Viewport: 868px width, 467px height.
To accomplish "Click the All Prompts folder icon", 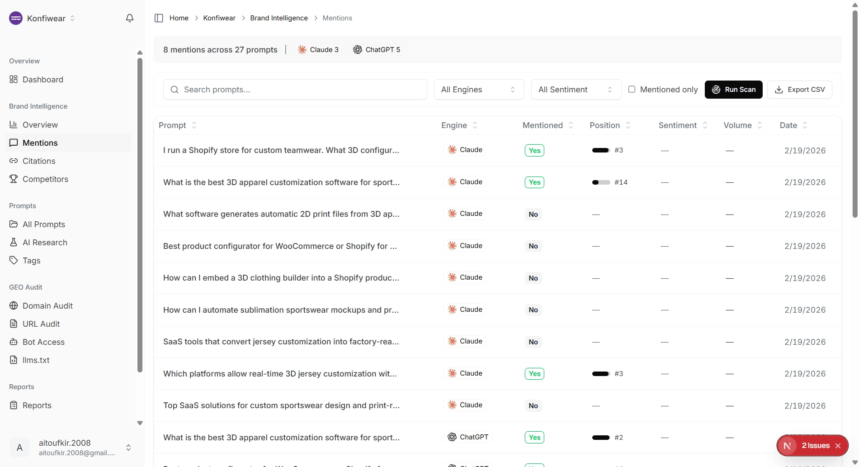I will [14, 224].
